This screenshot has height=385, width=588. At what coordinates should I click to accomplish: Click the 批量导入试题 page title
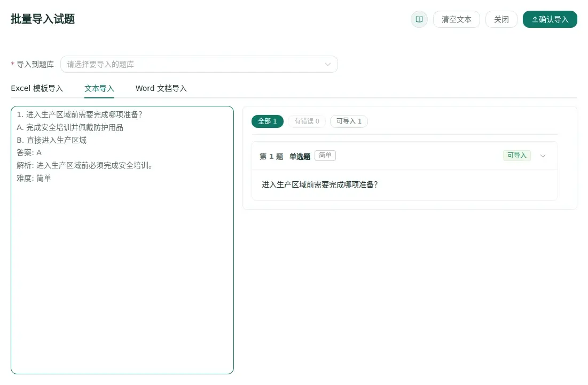(x=43, y=19)
